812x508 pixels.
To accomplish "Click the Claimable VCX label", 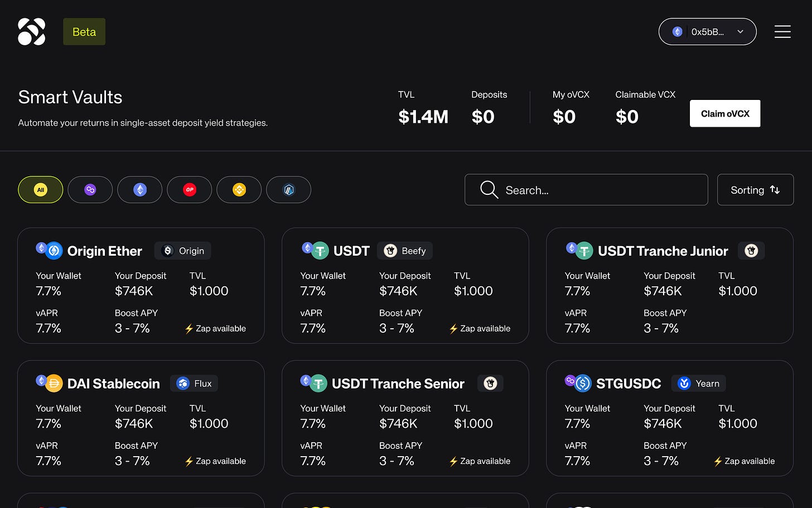I will pos(645,95).
